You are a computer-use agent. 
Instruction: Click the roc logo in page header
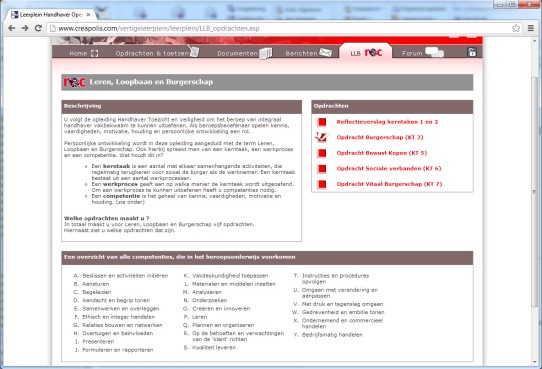(75, 82)
